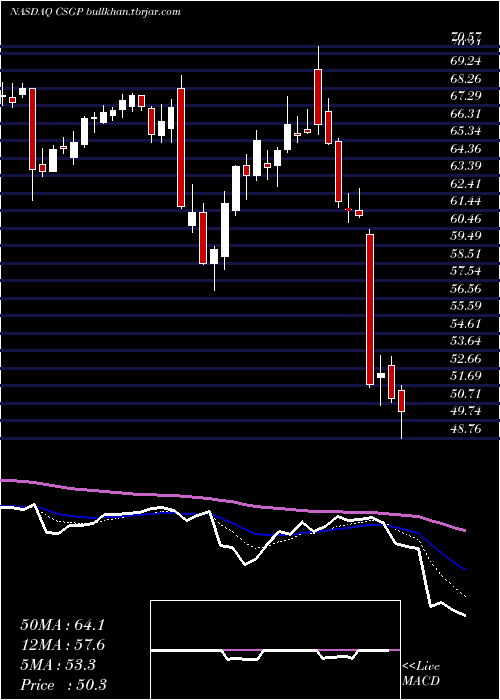Click the 59.49 price level label

click(466, 236)
